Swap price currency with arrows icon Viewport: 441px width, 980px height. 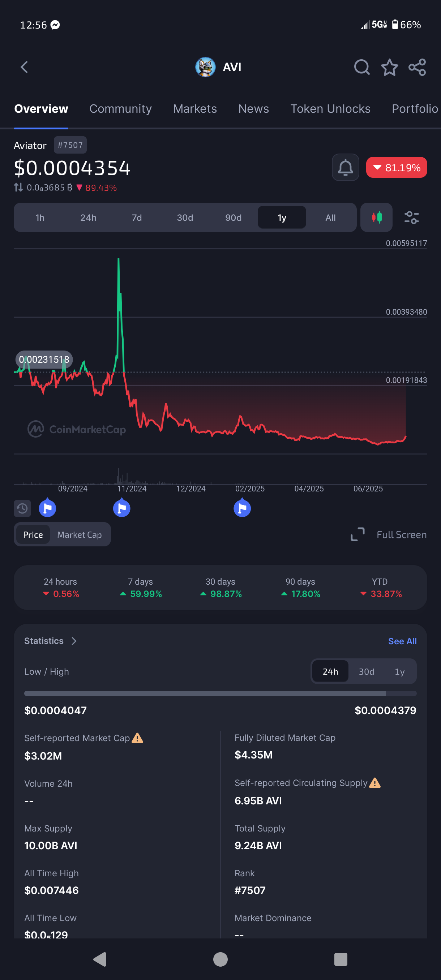(18, 187)
